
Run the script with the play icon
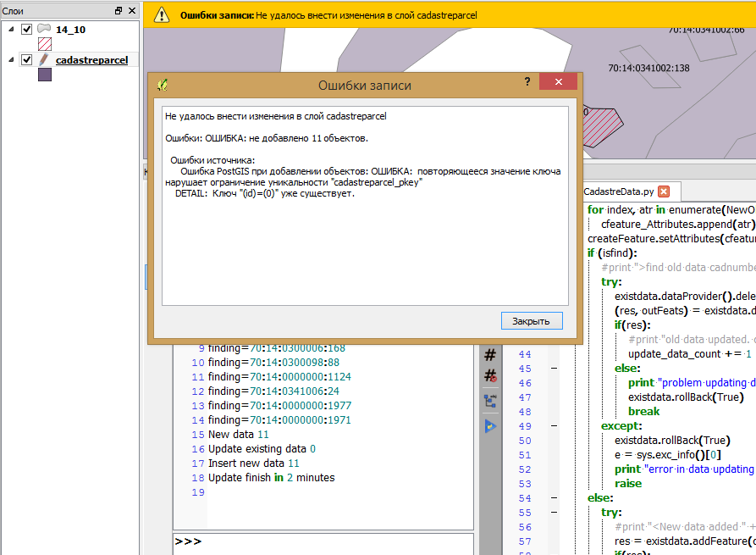(x=490, y=425)
